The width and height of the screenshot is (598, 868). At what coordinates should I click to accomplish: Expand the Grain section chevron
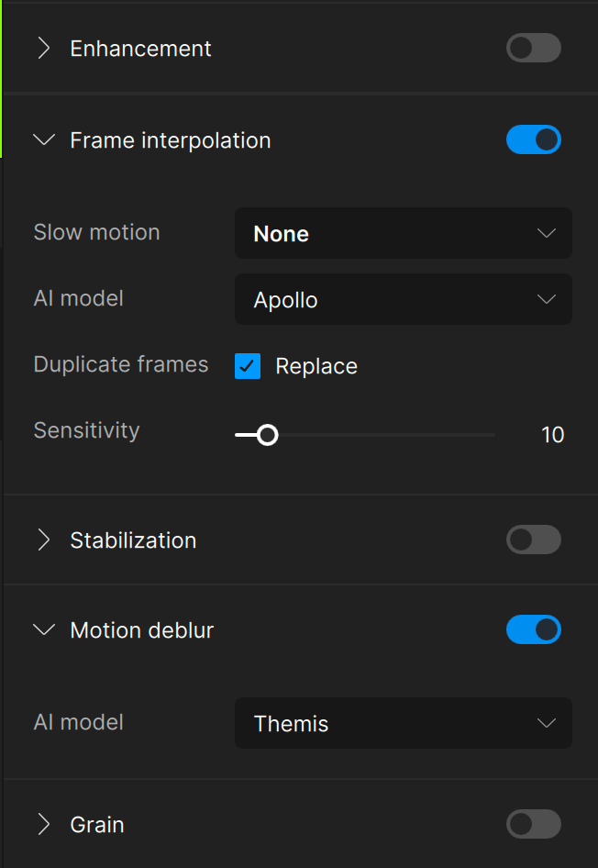(x=43, y=825)
